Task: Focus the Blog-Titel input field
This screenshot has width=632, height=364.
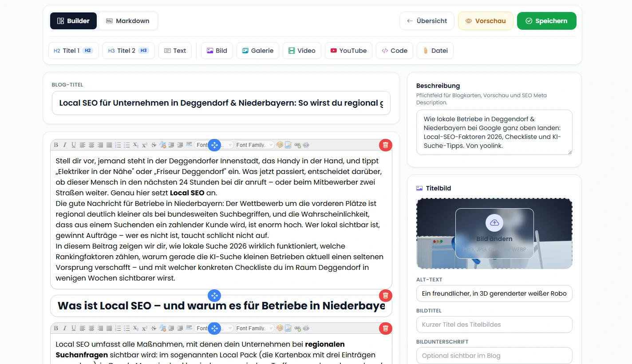Action: tap(221, 103)
